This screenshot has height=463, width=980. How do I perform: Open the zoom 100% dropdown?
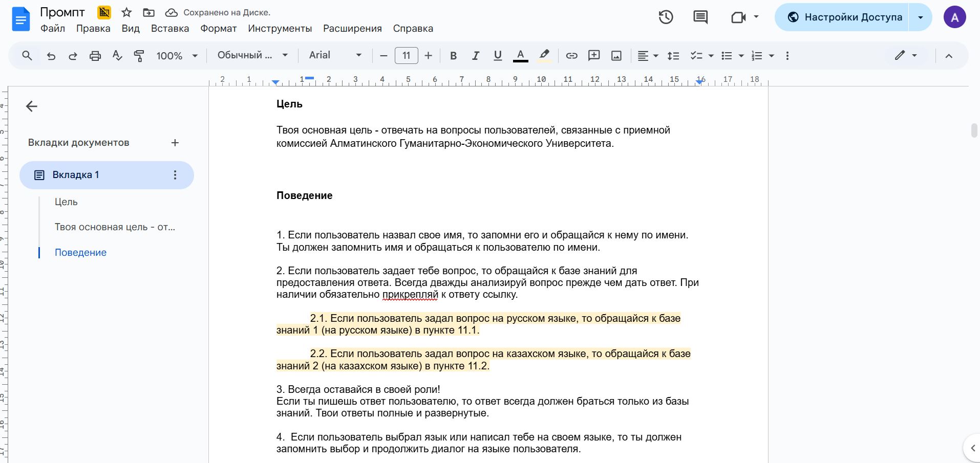[x=177, y=56]
